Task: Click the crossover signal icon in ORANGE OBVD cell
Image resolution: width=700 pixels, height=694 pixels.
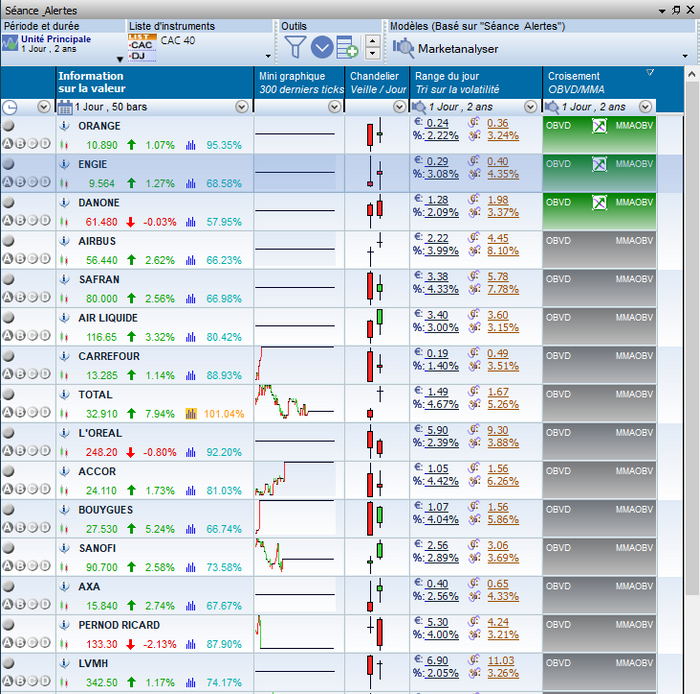Action: pyautogui.click(x=600, y=126)
